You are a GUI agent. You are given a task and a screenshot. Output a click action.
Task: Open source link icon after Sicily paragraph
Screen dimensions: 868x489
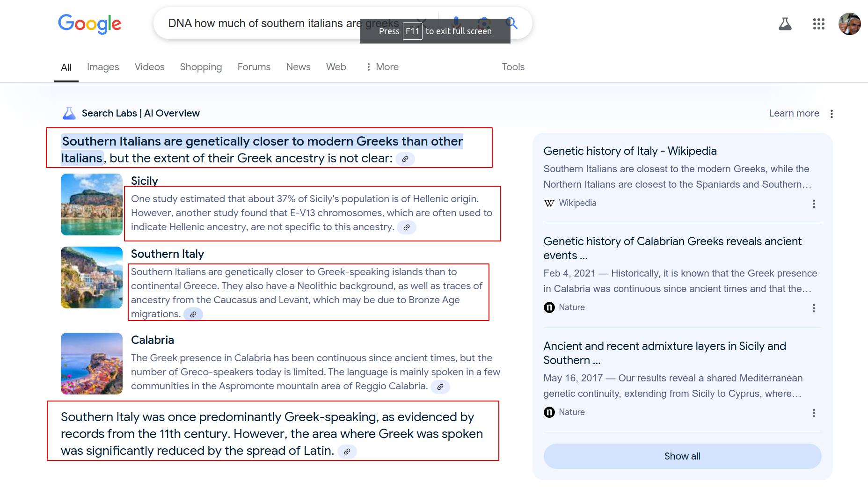(x=407, y=227)
